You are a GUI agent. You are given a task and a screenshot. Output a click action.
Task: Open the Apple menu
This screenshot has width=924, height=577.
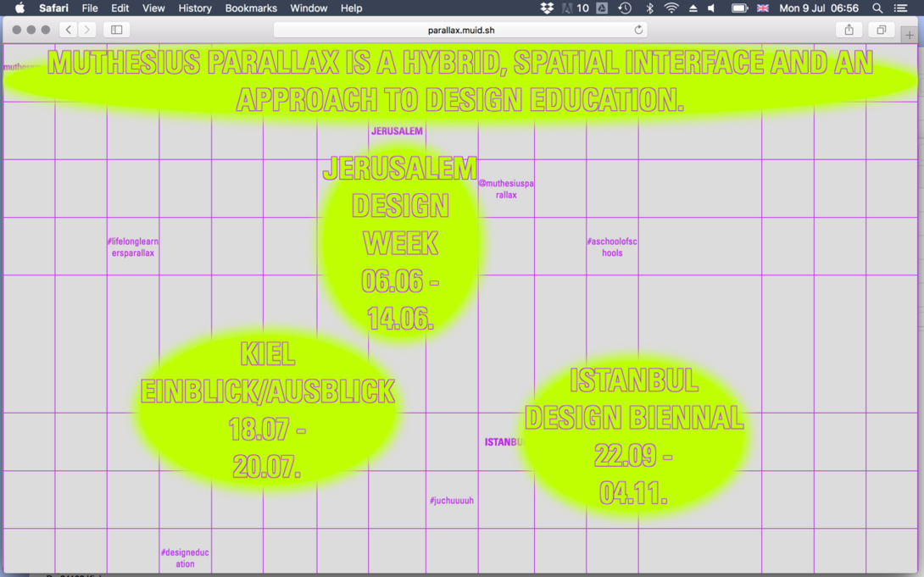coord(19,8)
